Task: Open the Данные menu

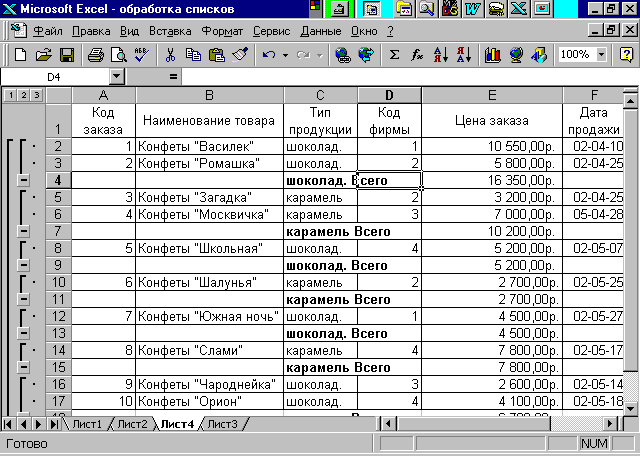Action: click(321, 31)
